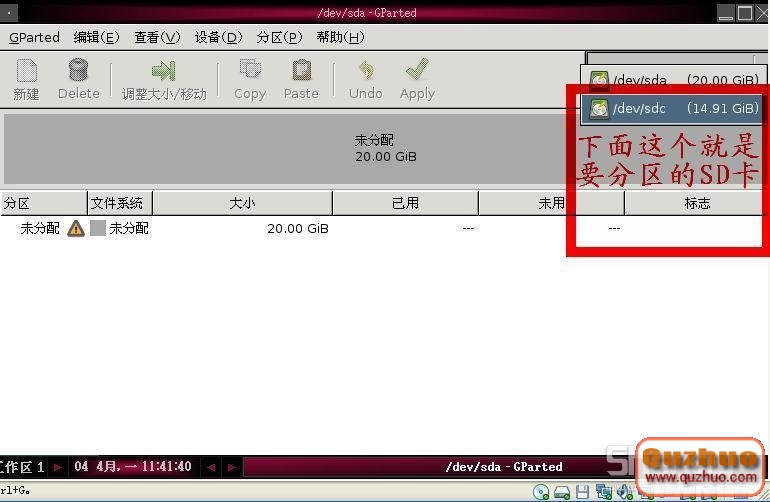The image size is (770, 502).
Task: Click the device selector combo box
Action: click(676, 57)
